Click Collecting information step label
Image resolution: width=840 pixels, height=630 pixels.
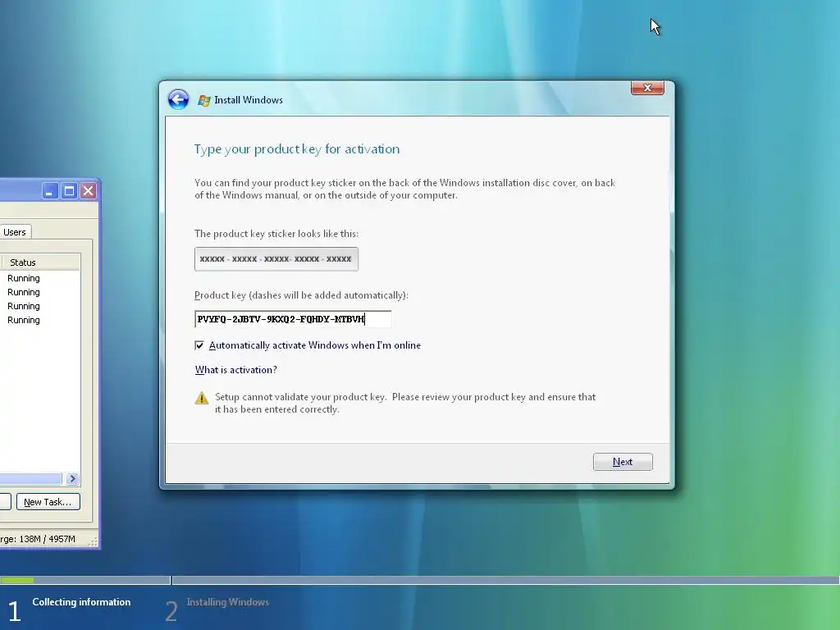point(81,602)
